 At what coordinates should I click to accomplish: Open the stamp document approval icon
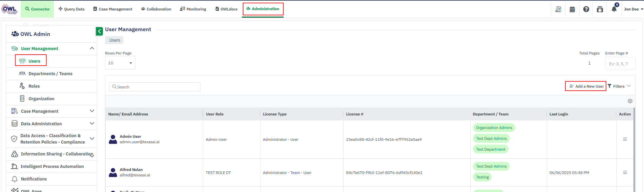coord(558,9)
